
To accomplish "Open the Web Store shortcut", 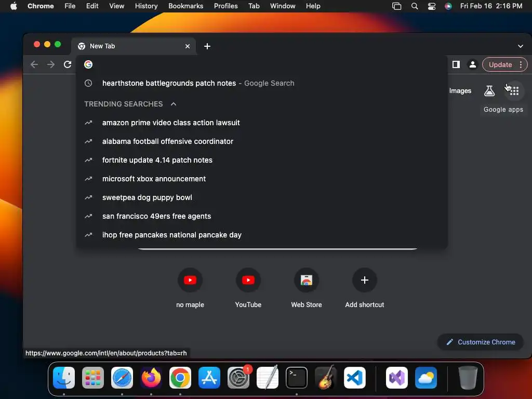I will (307, 288).
